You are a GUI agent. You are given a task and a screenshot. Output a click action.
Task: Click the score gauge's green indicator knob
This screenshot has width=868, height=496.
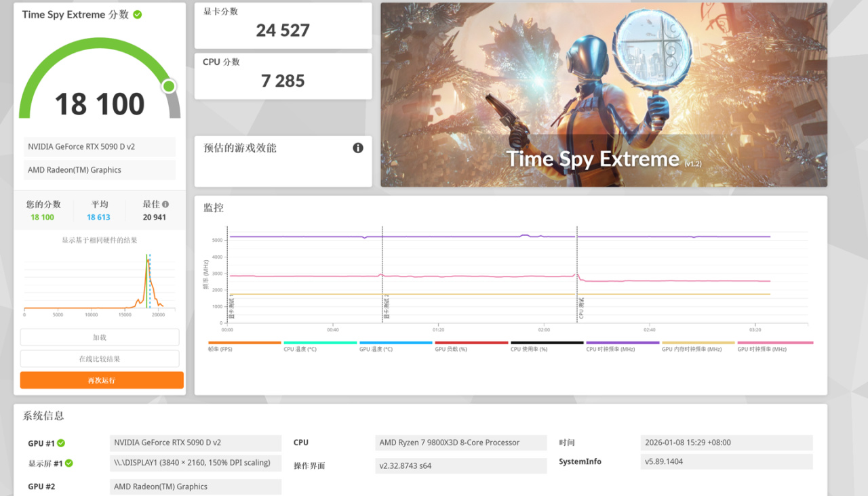point(169,86)
